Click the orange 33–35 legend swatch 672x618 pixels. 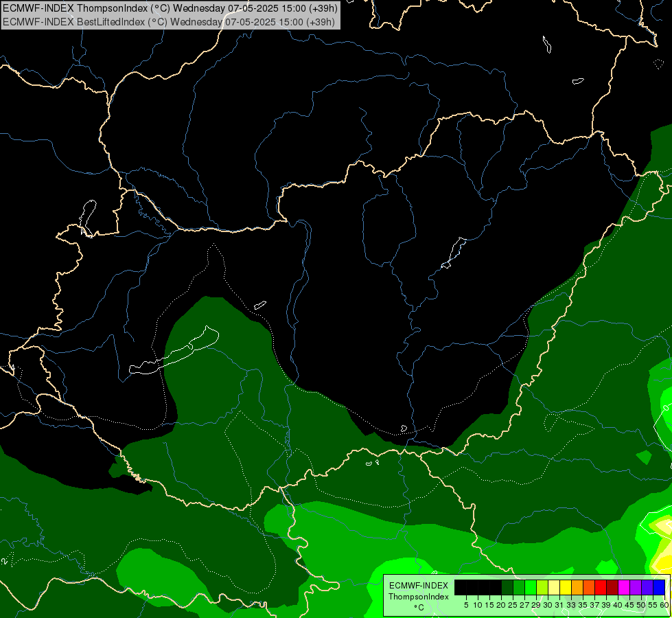click(577, 587)
